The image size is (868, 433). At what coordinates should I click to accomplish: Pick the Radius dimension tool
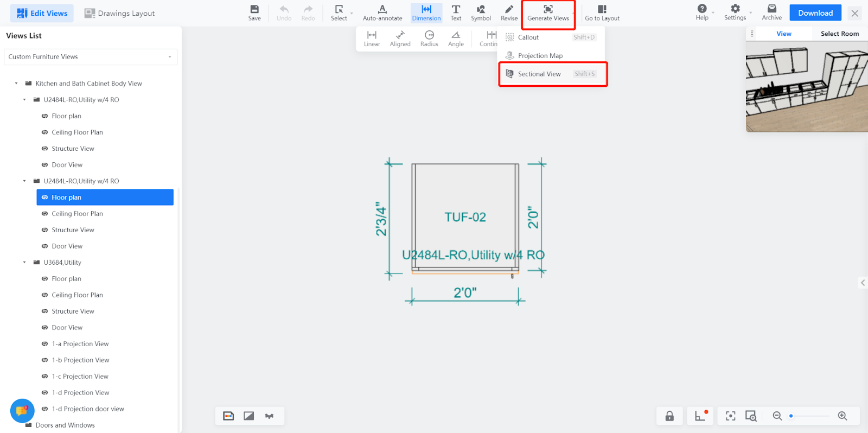(429, 39)
